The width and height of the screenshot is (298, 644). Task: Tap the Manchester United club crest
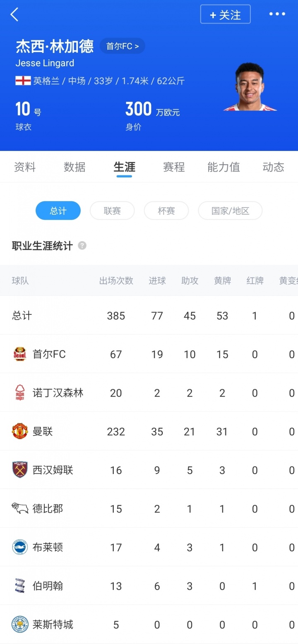(x=20, y=431)
